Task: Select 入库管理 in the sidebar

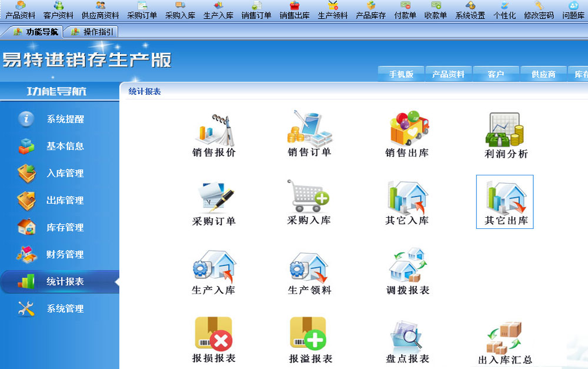Action: point(65,174)
